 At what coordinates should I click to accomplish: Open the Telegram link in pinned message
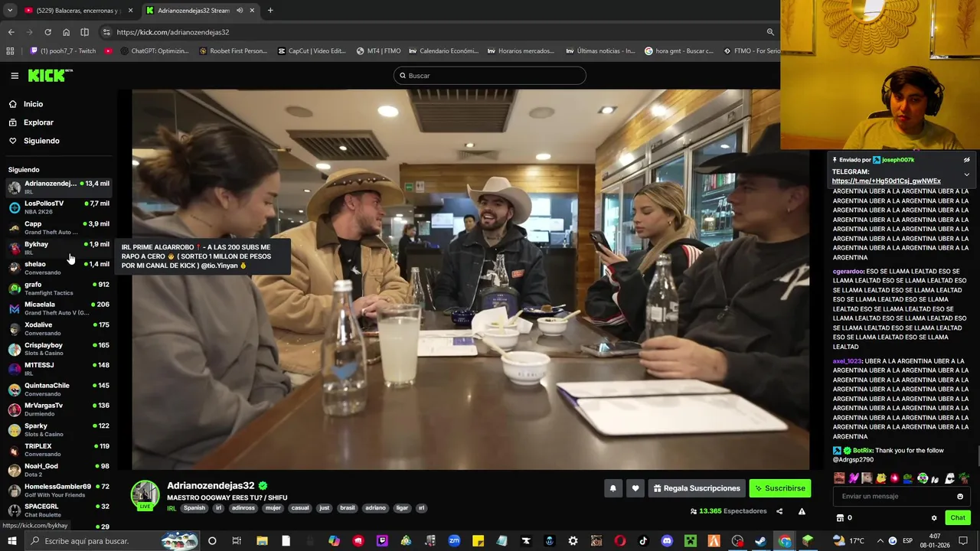[886, 181]
